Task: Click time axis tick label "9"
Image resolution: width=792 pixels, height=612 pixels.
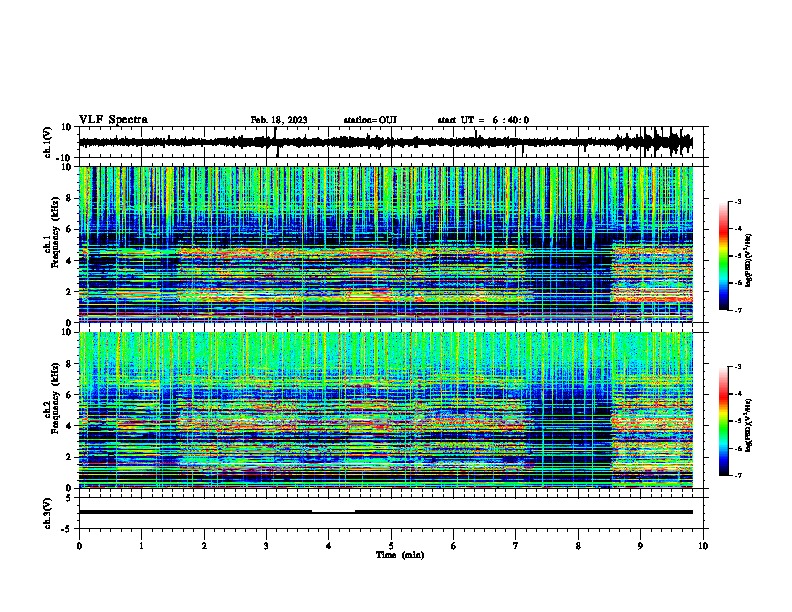Action: [x=640, y=546]
